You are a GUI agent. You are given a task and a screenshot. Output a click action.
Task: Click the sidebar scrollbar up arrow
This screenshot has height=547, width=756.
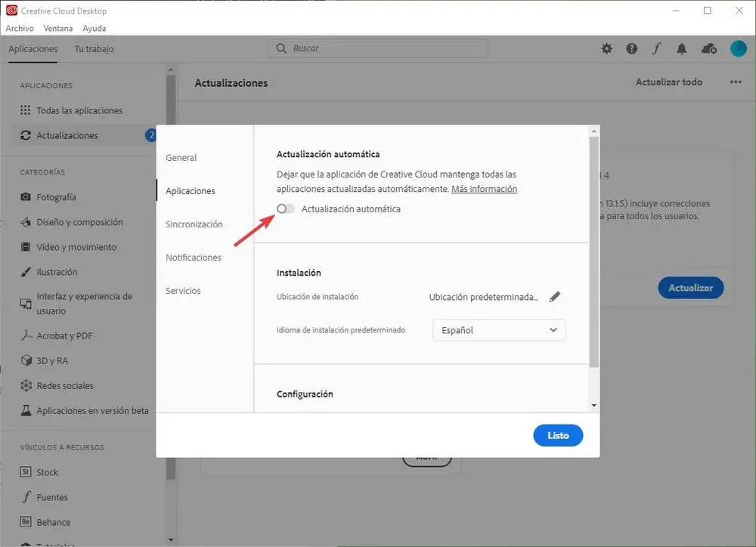coord(171,70)
